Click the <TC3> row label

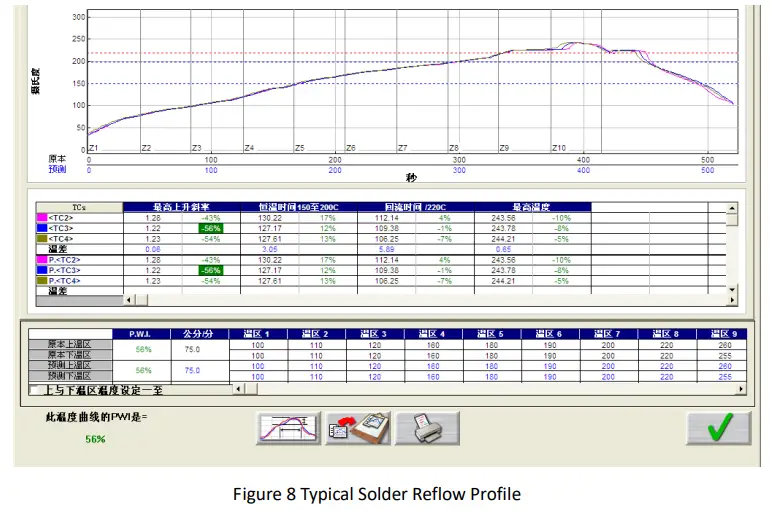point(61,228)
